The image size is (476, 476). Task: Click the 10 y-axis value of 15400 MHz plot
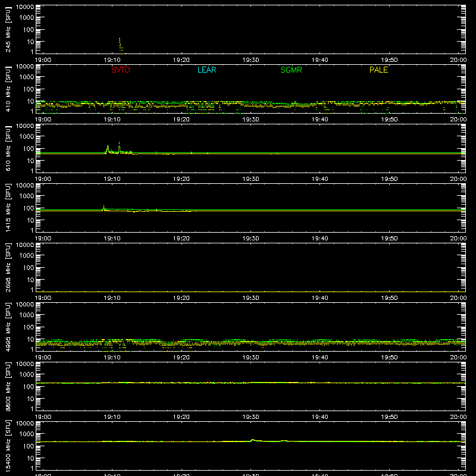click(x=30, y=458)
